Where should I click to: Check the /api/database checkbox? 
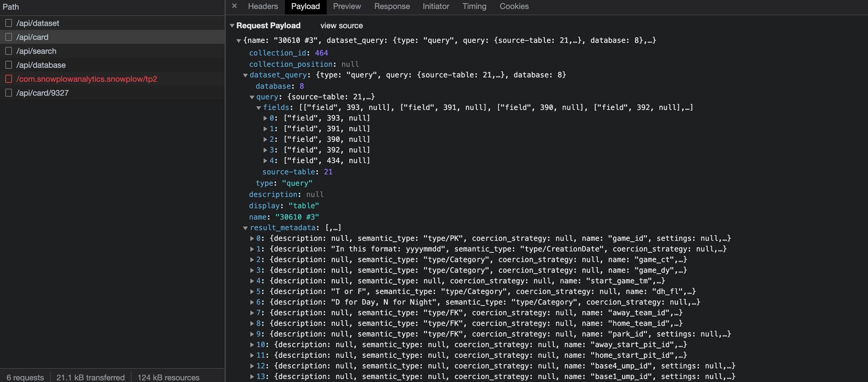(x=8, y=64)
